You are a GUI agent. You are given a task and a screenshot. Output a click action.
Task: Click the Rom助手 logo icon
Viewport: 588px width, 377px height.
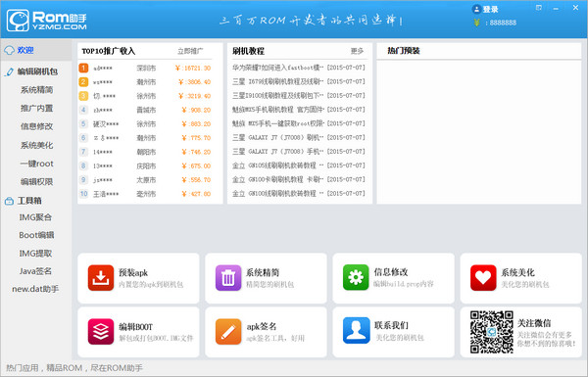click(18, 21)
